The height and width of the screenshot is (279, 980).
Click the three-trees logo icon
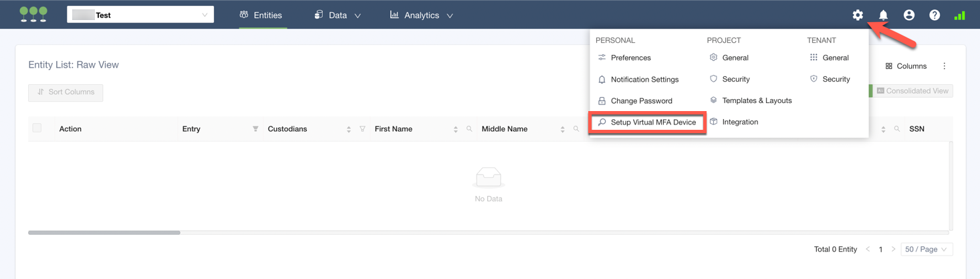point(33,14)
